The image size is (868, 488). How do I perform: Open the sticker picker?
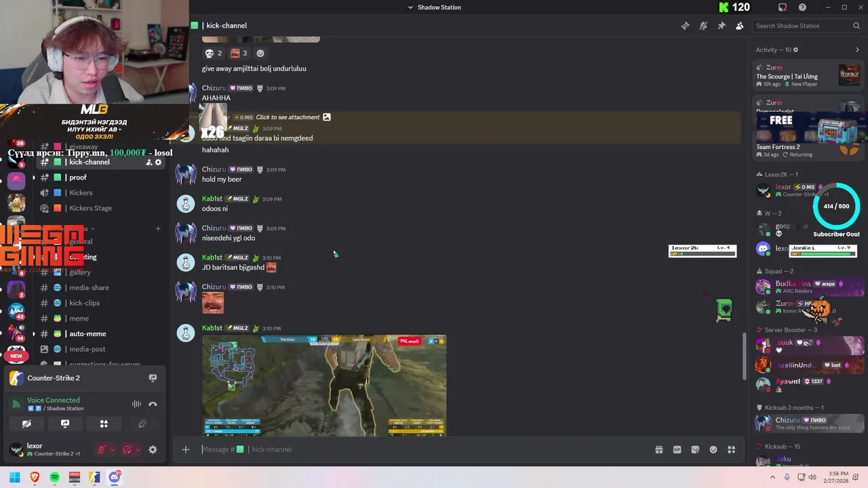tap(695, 449)
